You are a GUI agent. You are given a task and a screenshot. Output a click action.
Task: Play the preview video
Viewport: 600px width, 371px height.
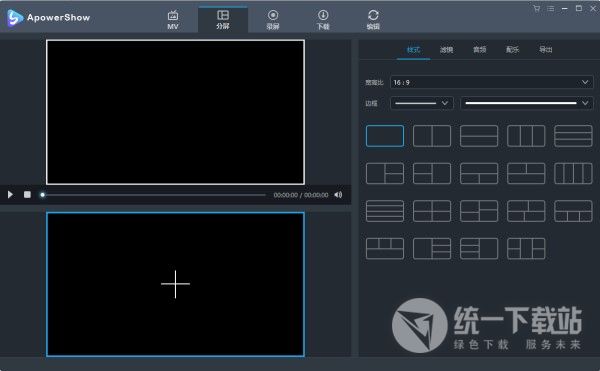[x=10, y=195]
